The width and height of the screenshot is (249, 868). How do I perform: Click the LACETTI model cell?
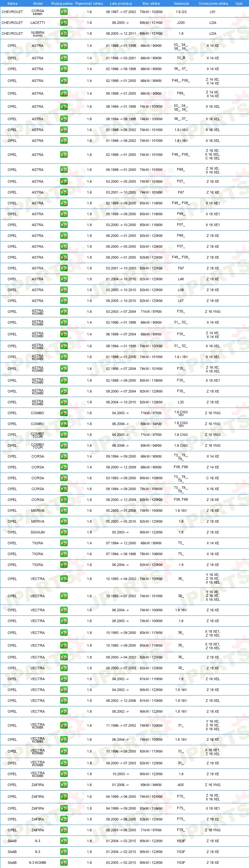38,23
